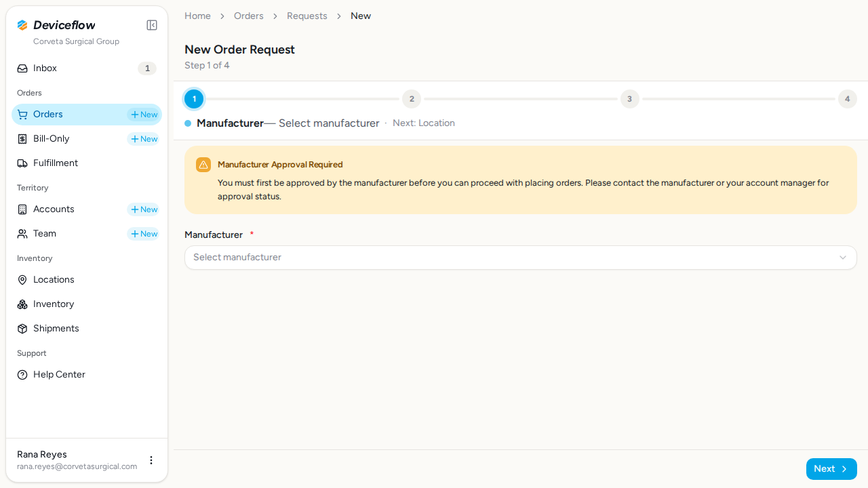Viewport: 868px width, 488px height.
Task: Collapse the sidebar panel icon
Action: [152, 25]
